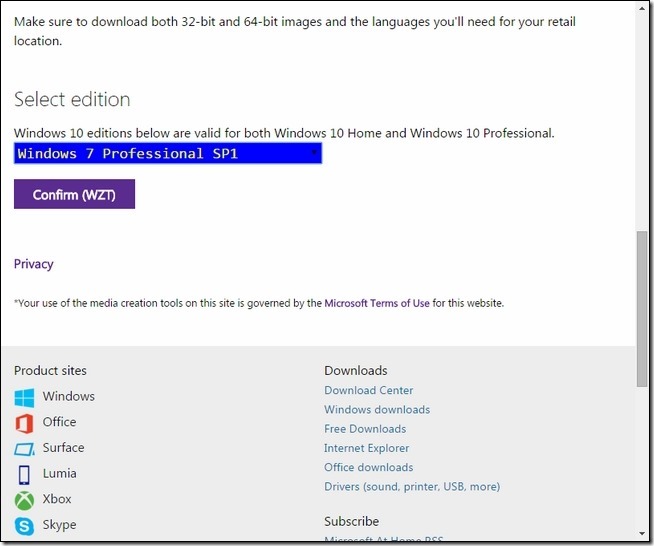Click the Confirm (WZT) button
The width and height of the screenshot is (654, 546).
[74, 194]
